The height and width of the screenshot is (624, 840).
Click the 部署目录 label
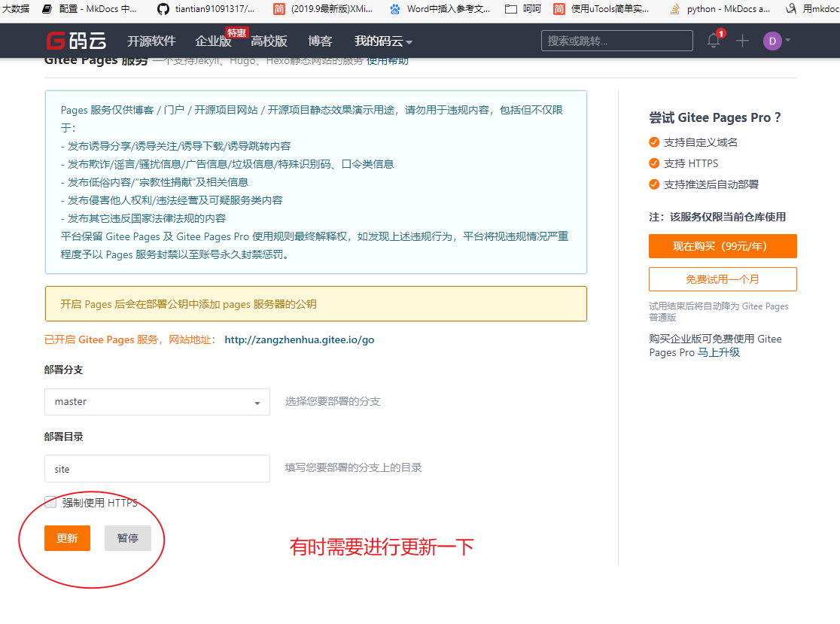64,437
